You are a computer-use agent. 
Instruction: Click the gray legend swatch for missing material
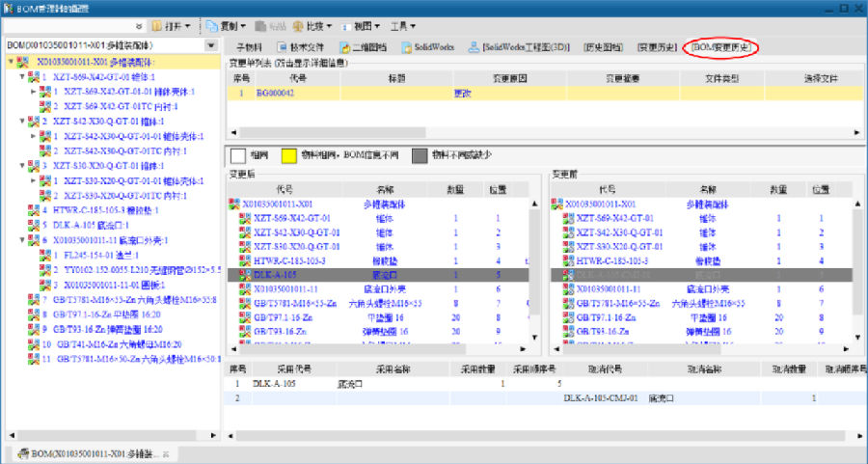click(420, 155)
